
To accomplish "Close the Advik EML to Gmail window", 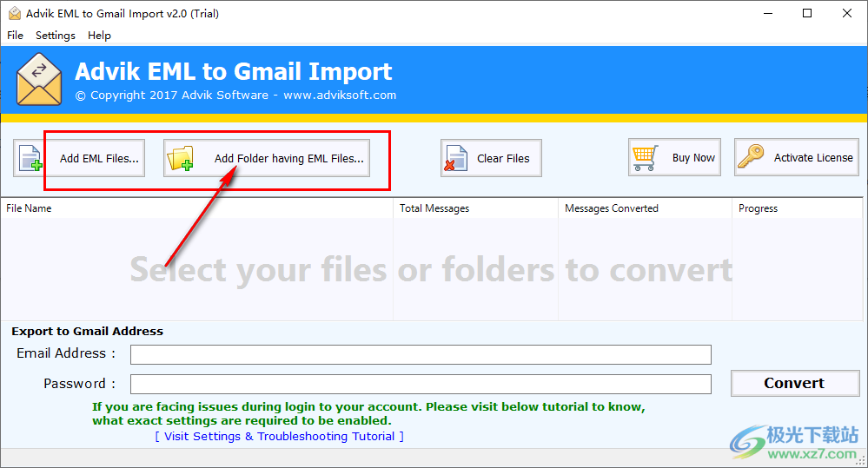I will pyautogui.click(x=847, y=13).
